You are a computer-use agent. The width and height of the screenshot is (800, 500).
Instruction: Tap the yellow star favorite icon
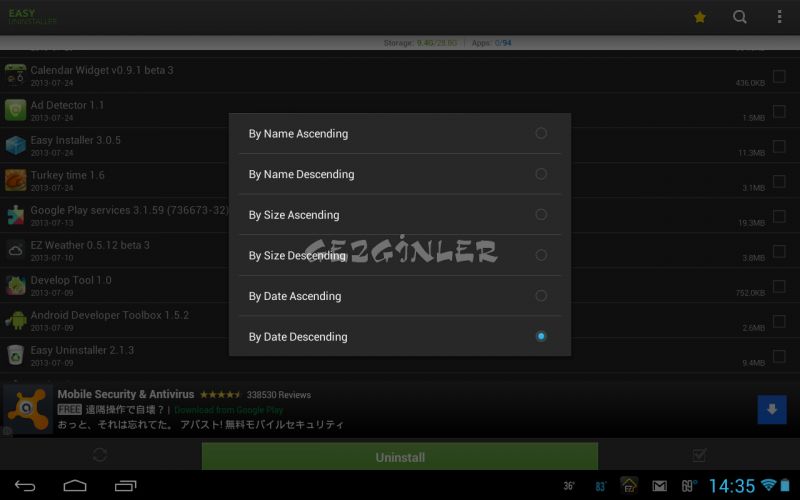(699, 17)
